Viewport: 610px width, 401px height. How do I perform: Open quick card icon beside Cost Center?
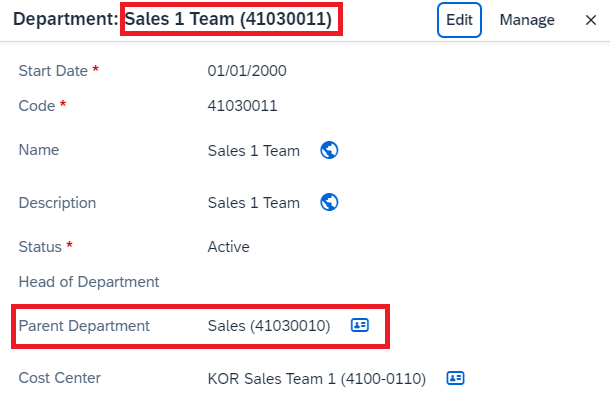pyautogui.click(x=455, y=378)
